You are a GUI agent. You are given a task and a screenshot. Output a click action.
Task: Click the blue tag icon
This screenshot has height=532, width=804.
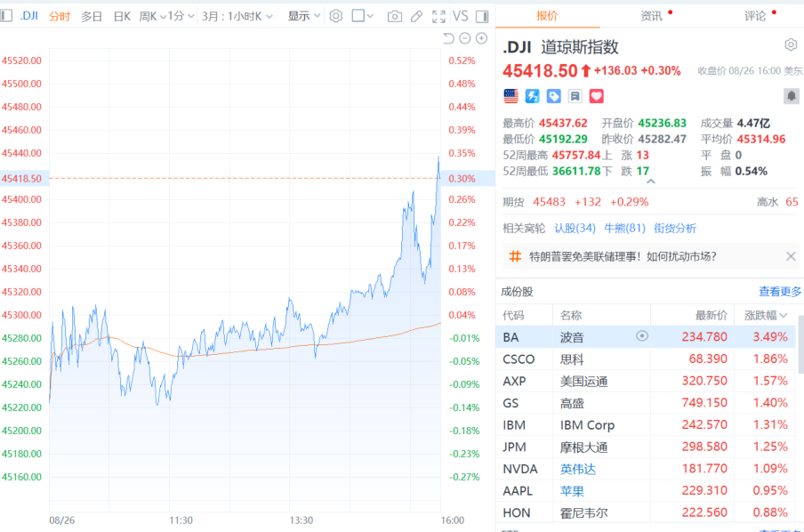coord(554,96)
